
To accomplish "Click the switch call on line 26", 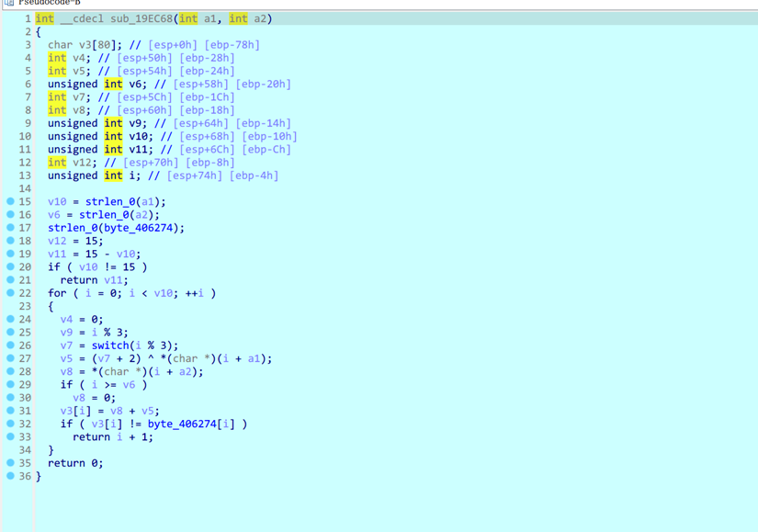I will tap(110, 345).
